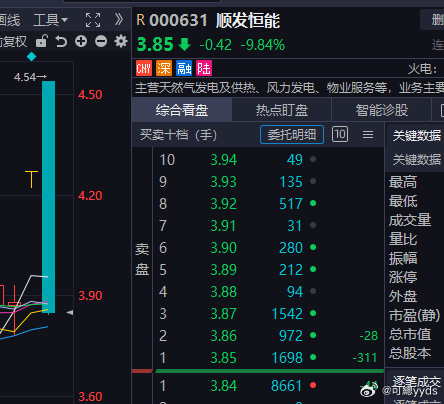
Task: Click sell level 10 price 3.94
Action: [x=224, y=160]
